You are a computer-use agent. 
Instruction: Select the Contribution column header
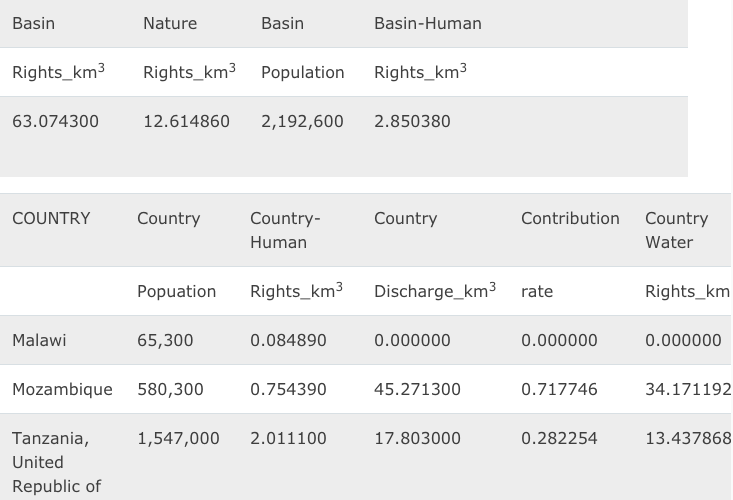(570, 218)
